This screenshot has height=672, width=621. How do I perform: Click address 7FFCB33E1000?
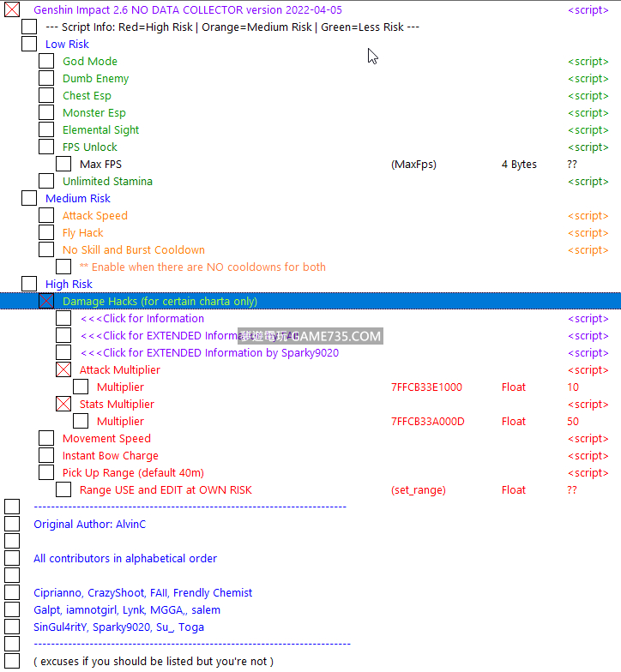[x=426, y=387]
